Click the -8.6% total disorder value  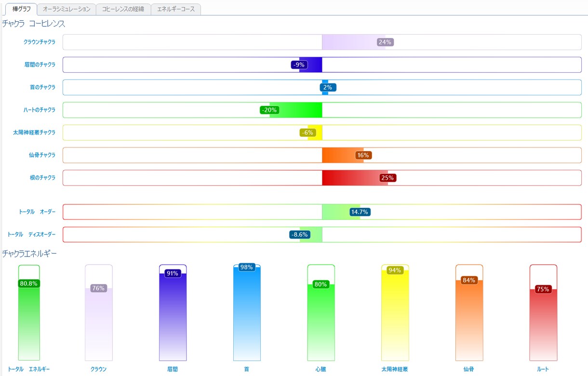tap(299, 234)
